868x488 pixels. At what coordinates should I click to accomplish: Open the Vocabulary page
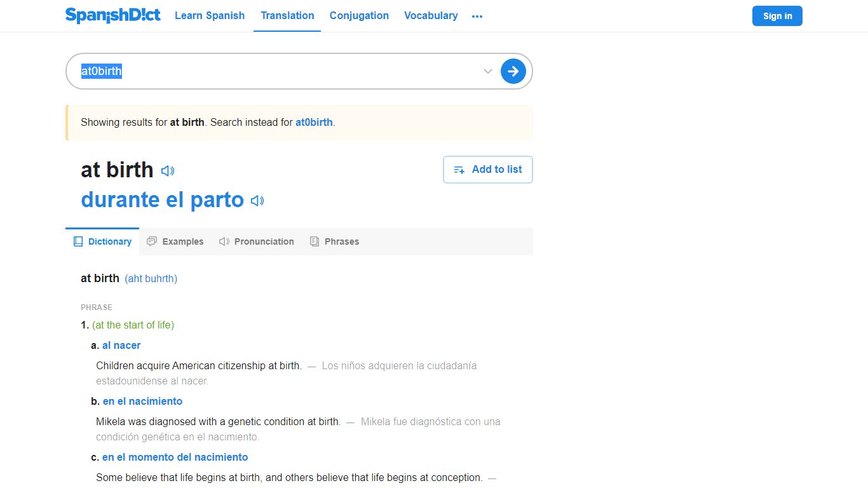click(x=431, y=15)
